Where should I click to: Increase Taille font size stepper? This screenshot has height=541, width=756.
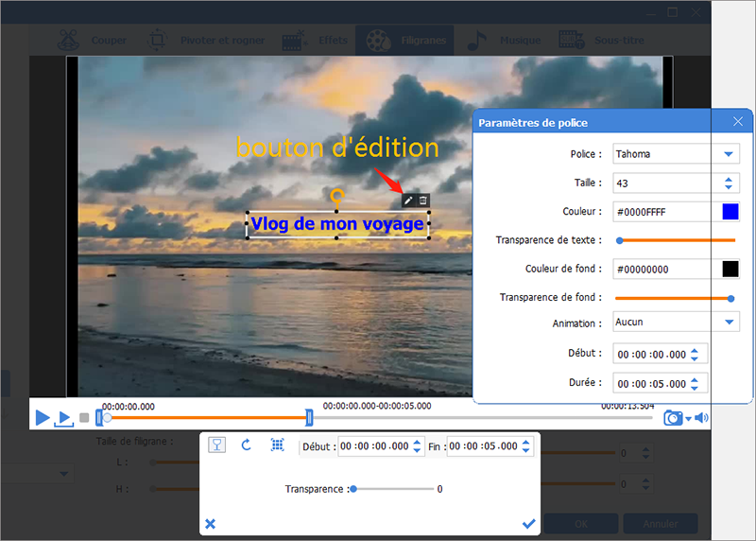click(x=729, y=180)
